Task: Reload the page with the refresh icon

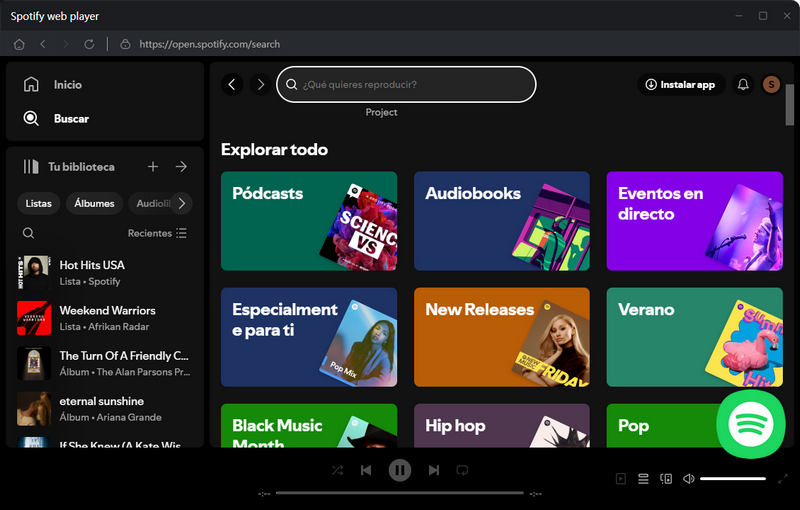Action: 89,44
